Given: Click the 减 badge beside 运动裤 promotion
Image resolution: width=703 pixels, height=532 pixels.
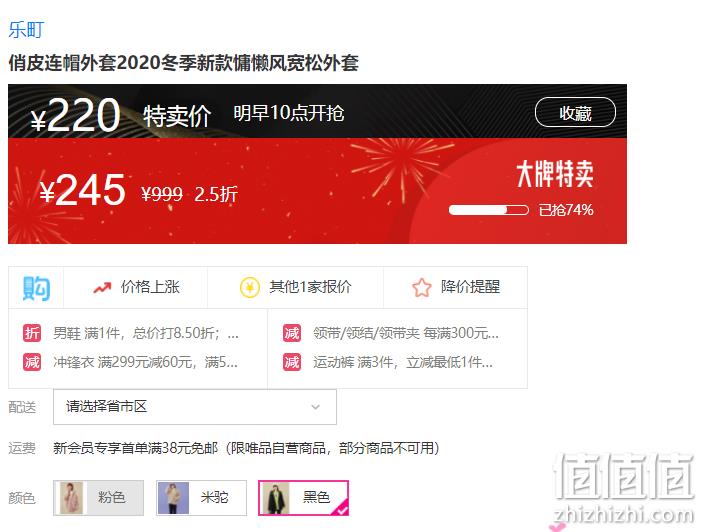Looking at the screenshot, I should pyautogui.click(x=291, y=362).
